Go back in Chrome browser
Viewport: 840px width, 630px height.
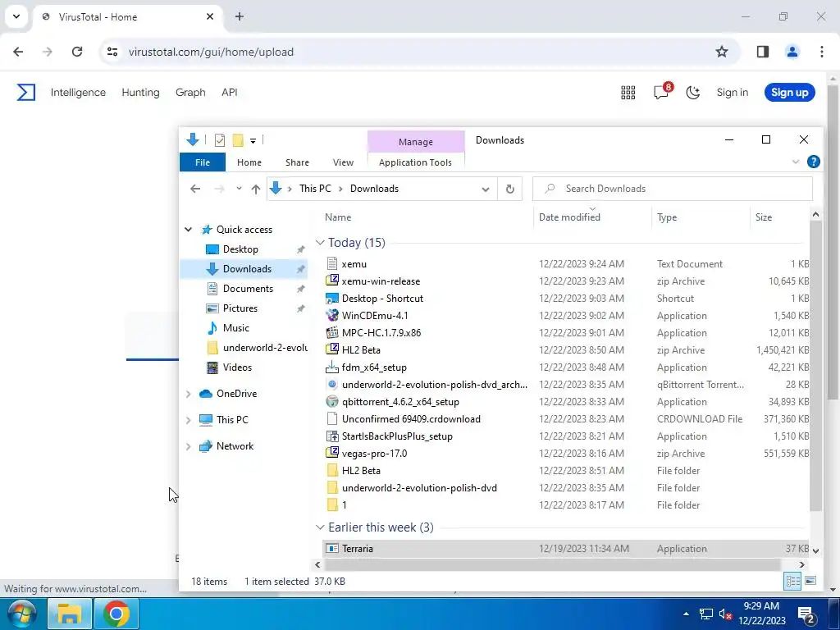pos(18,52)
